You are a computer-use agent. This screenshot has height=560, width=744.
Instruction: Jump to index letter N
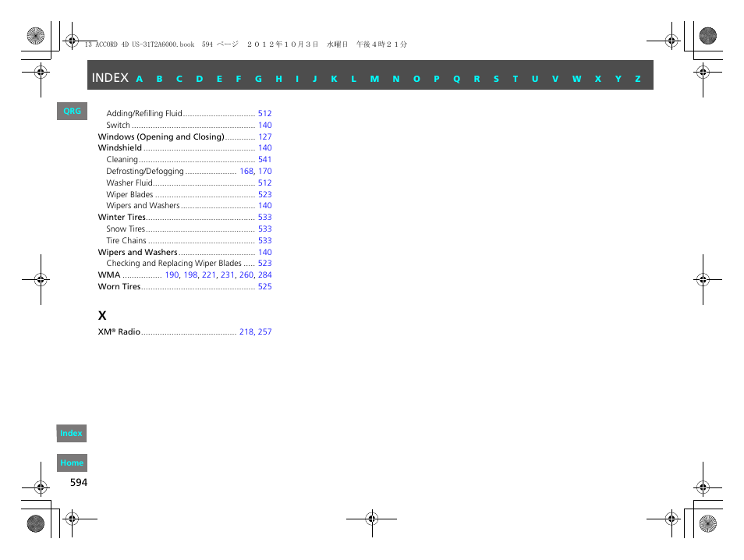pos(395,79)
